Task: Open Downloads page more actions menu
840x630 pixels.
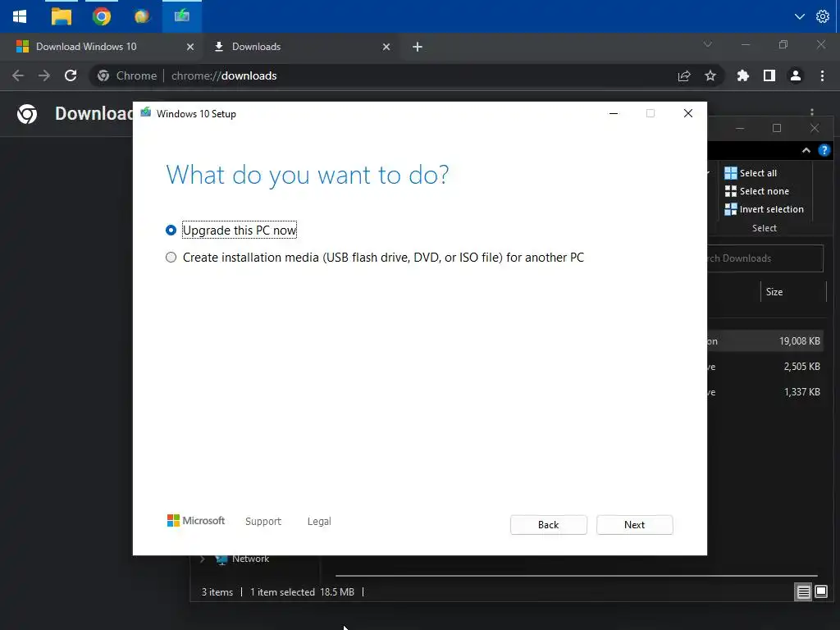Action: point(812,112)
